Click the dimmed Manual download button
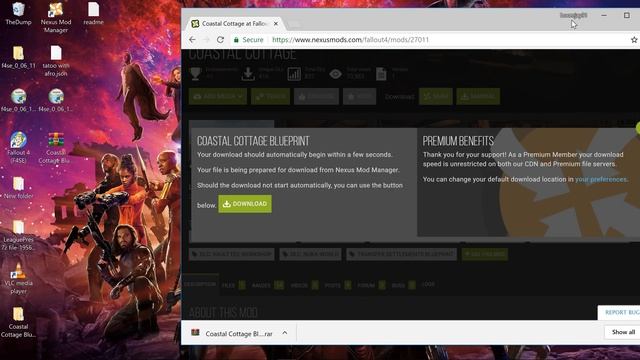 click(x=478, y=96)
